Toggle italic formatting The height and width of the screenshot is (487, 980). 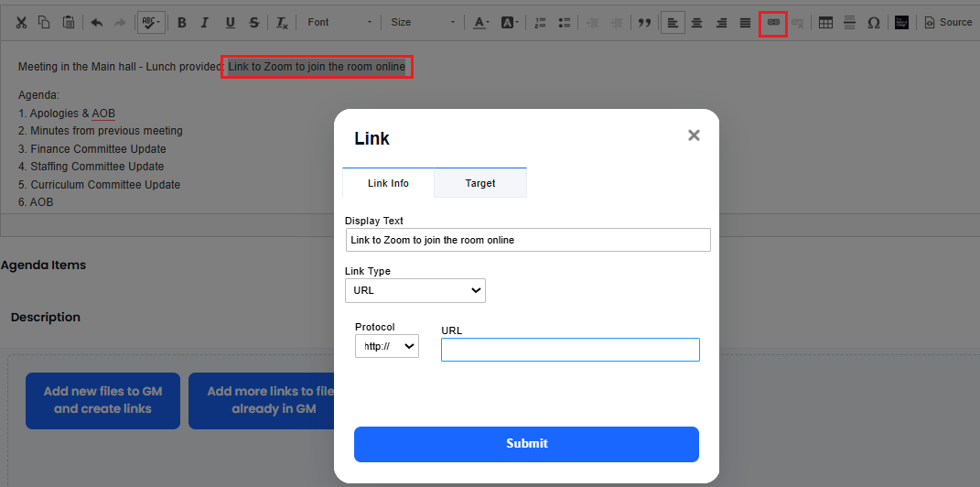click(x=204, y=23)
